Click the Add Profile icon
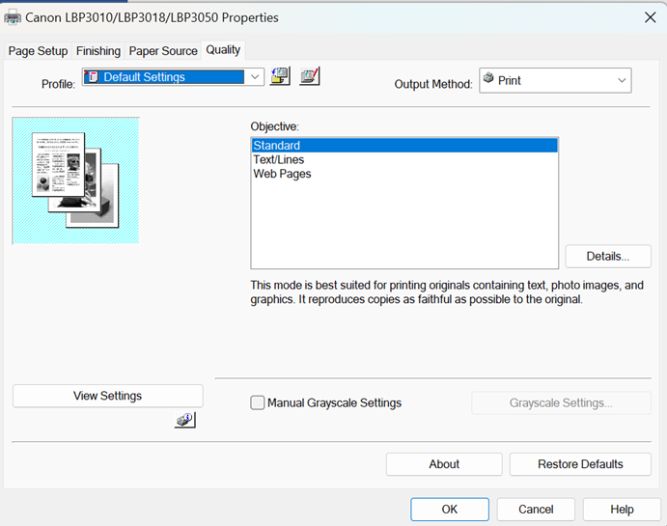The height and width of the screenshot is (526, 667). (280, 77)
